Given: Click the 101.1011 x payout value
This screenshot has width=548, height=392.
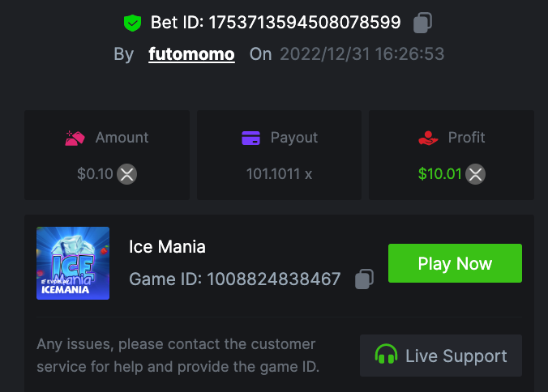Looking at the screenshot, I should click(279, 173).
